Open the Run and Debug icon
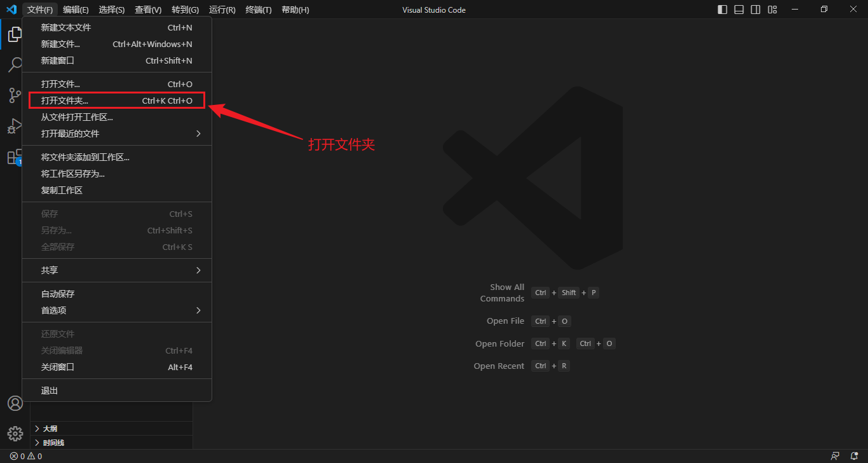868x463 pixels. point(15,126)
